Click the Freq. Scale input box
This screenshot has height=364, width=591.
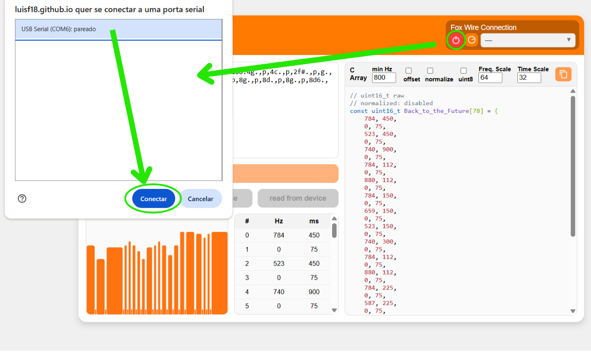click(490, 78)
